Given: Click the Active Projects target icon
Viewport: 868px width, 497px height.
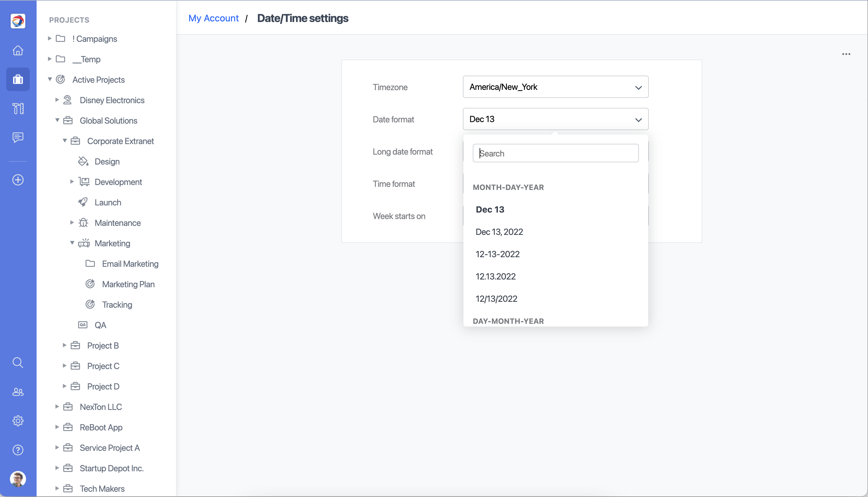Looking at the screenshot, I should coord(60,80).
